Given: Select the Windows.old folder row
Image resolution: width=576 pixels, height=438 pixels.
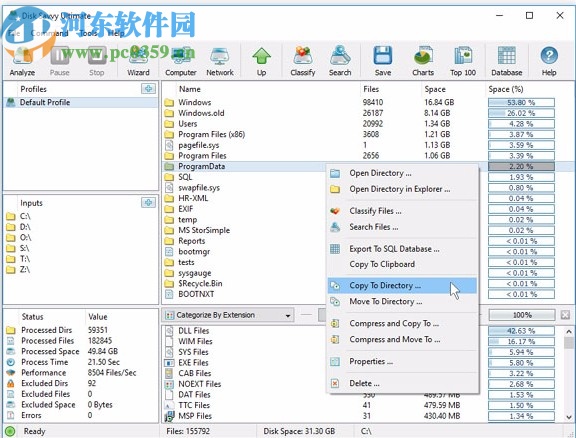Looking at the screenshot, I should [201, 113].
